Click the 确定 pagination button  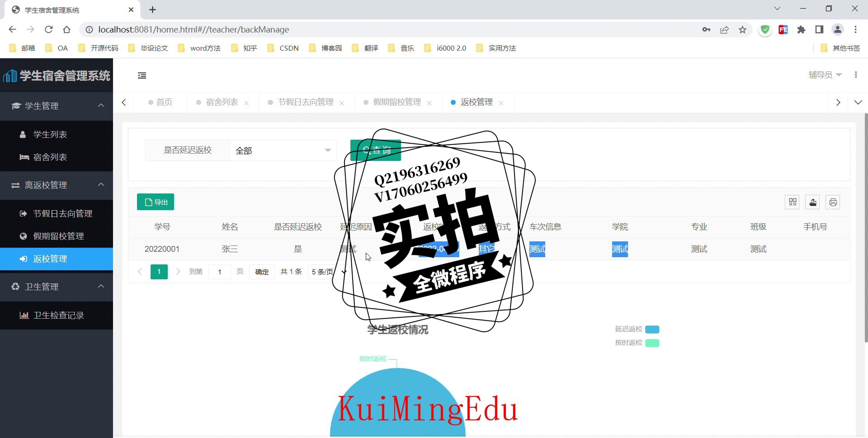(x=262, y=272)
